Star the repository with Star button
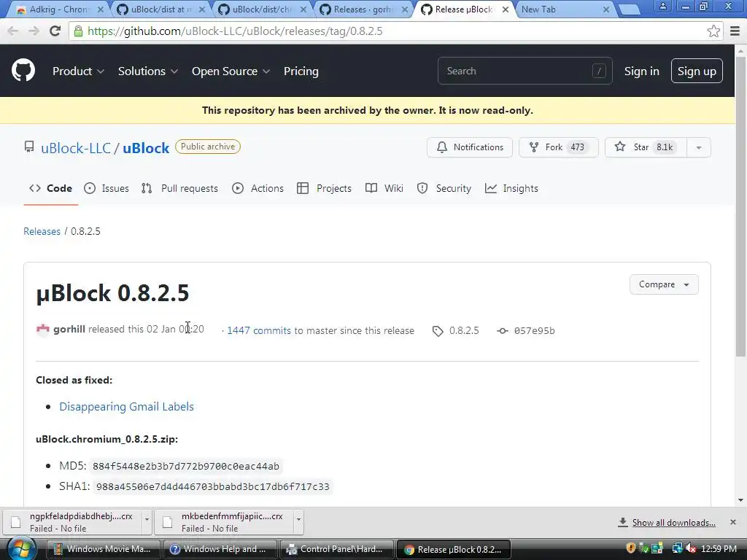Screen dimensions: 747x560 pyautogui.click(x=646, y=147)
